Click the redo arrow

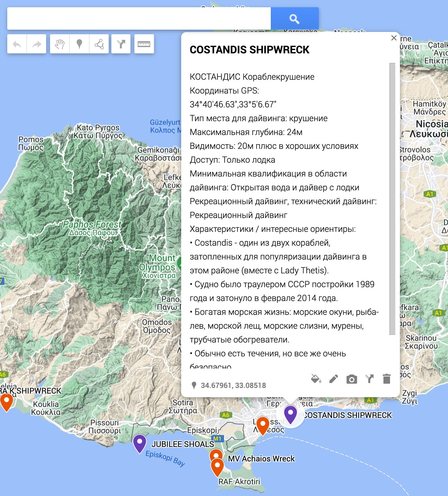click(37, 44)
